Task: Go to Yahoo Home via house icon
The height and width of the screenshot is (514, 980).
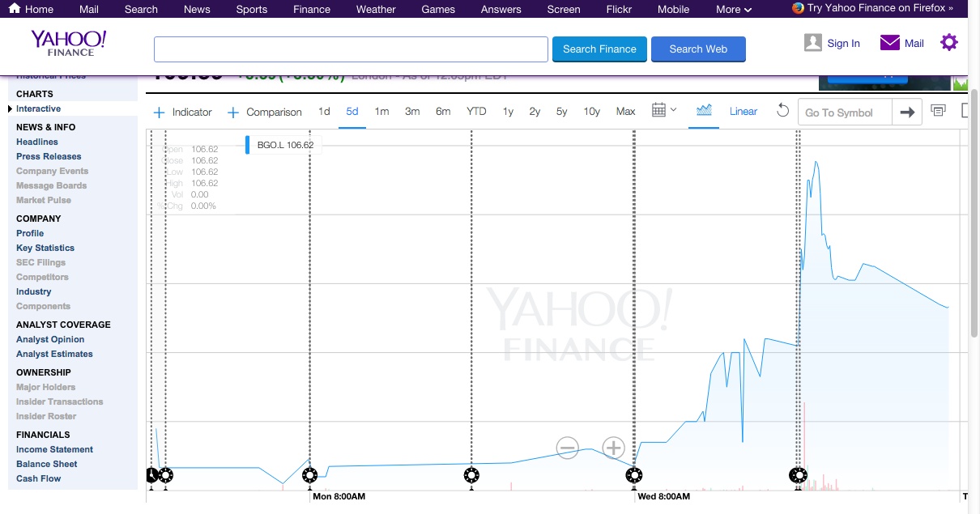Action: coord(15,9)
